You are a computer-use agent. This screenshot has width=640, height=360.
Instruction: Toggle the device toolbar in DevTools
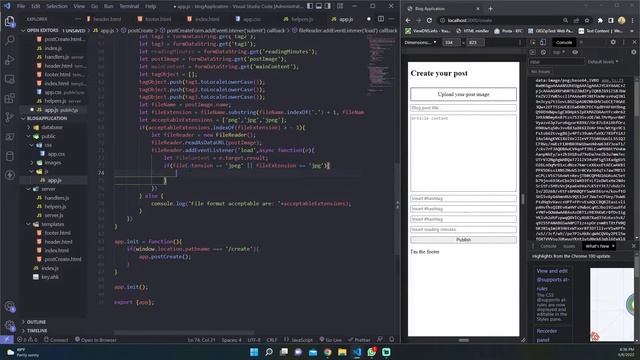tap(542, 42)
